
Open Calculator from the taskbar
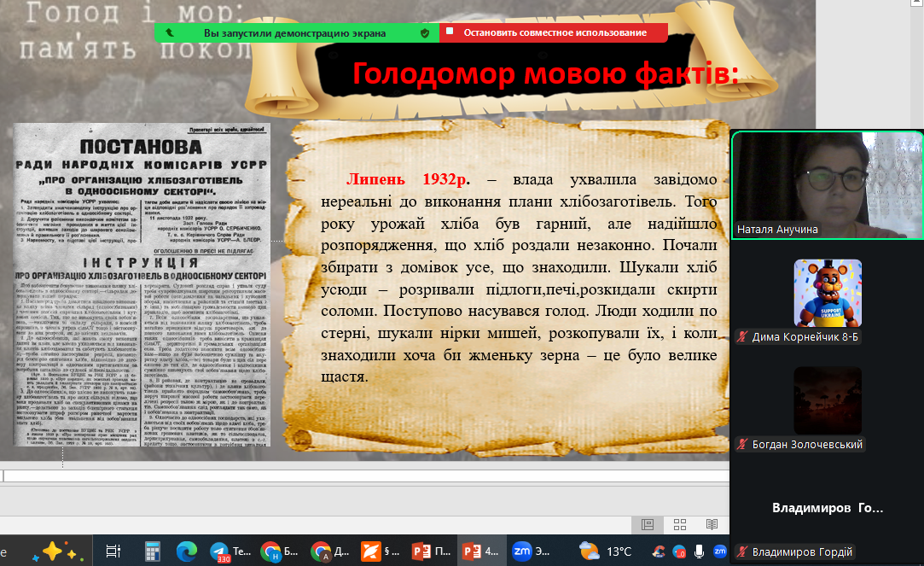point(153,551)
